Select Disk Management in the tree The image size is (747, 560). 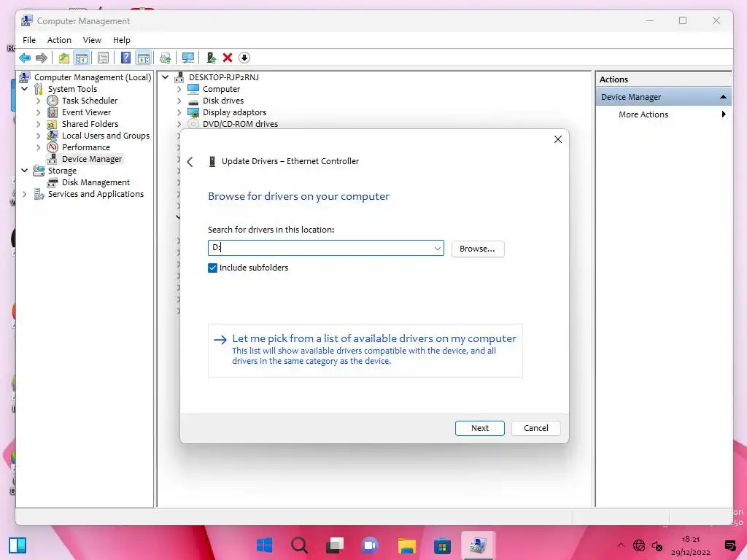click(96, 182)
